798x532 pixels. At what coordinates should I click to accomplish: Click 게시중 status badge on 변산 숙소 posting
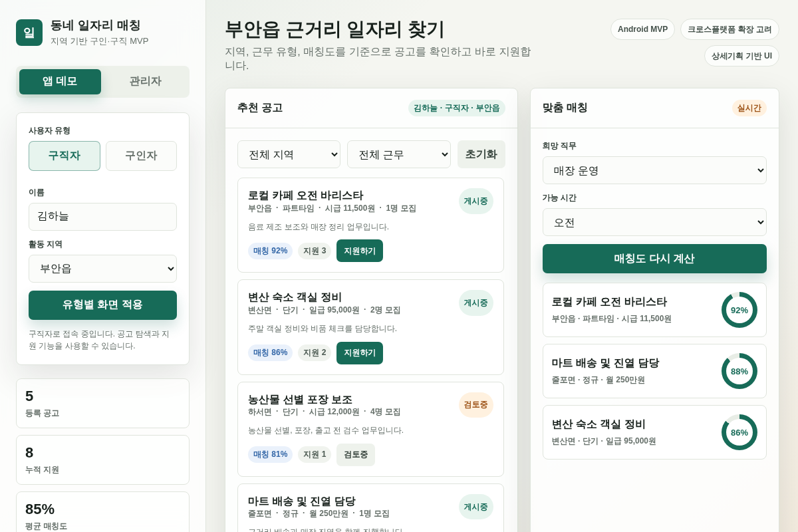click(x=476, y=303)
